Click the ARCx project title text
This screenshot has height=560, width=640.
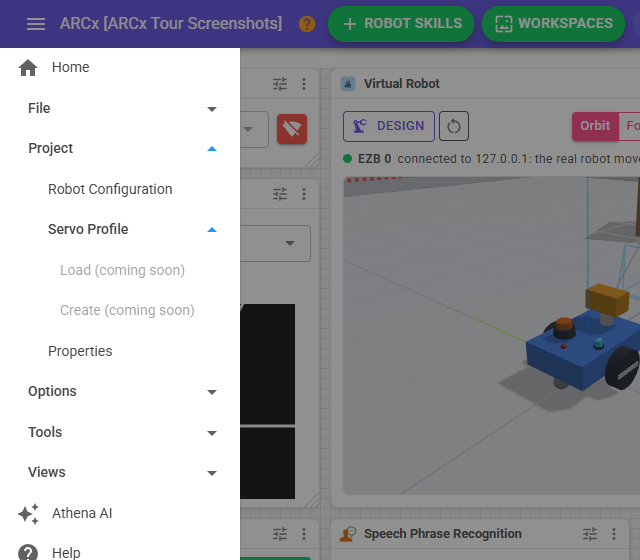coord(171,24)
